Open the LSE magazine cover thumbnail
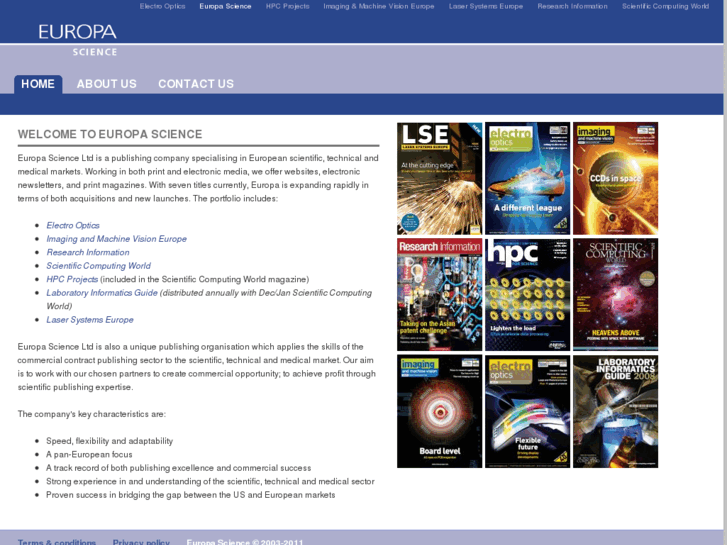The height and width of the screenshot is (545, 727). (440, 179)
